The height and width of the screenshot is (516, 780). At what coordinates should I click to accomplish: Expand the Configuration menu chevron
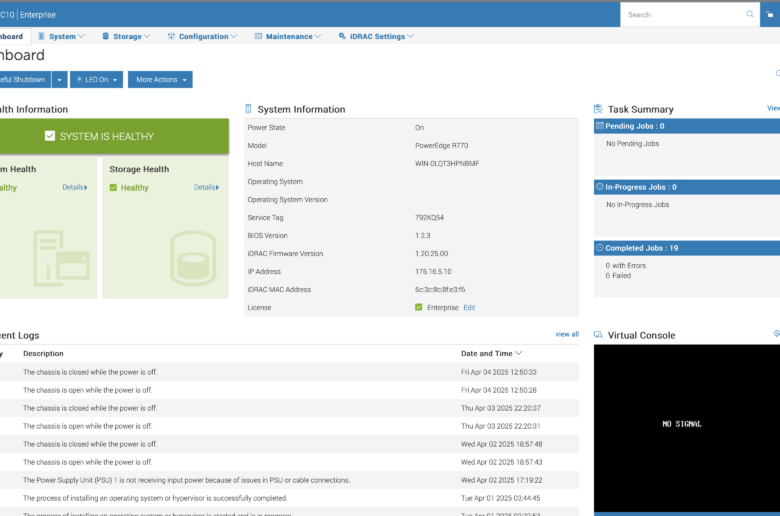pos(234,36)
